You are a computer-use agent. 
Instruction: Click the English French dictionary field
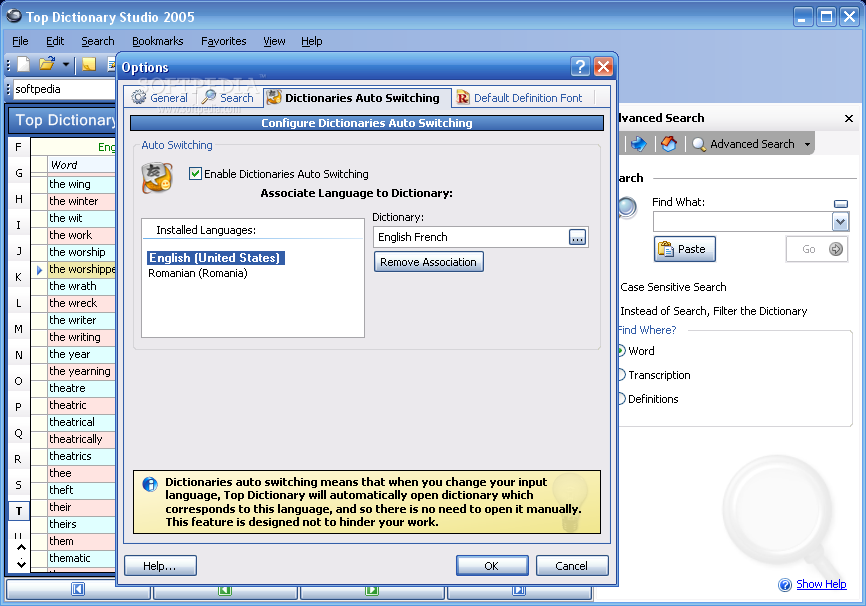click(x=470, y=237)
